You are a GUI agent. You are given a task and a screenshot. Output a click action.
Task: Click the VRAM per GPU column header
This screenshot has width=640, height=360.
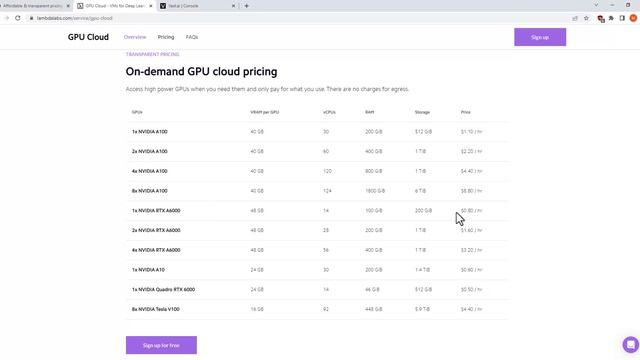(x=264, y=112)
